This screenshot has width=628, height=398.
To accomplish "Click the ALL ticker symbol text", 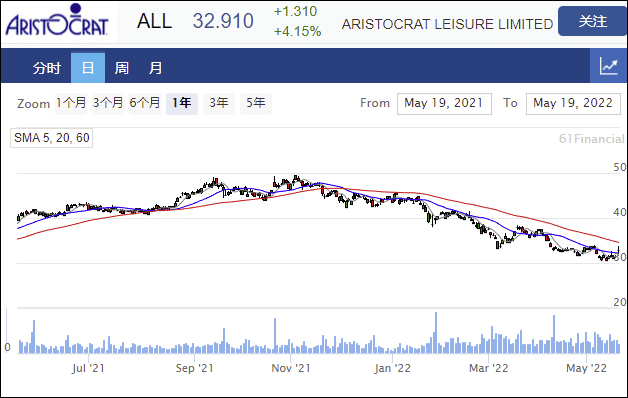I will [x=154, y=21].
